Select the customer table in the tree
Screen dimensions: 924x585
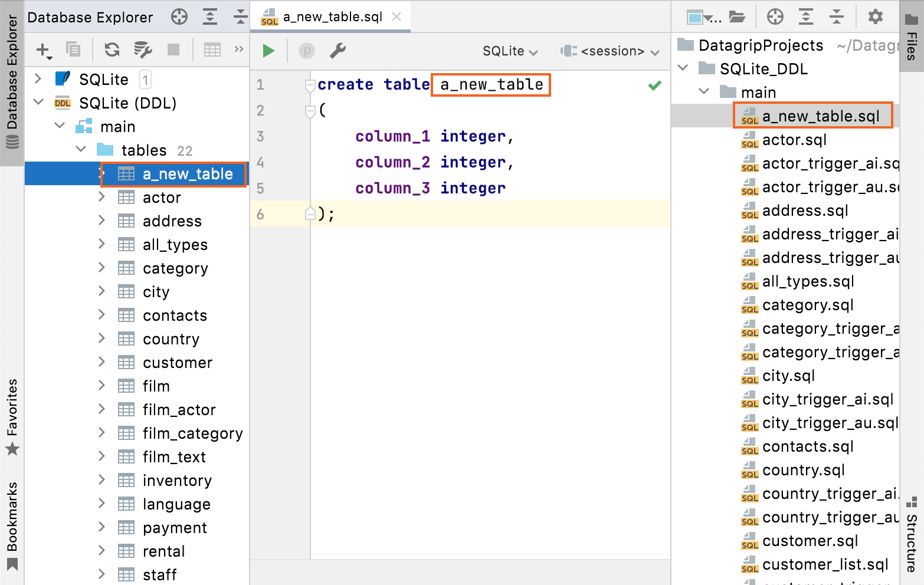point(177,363)
